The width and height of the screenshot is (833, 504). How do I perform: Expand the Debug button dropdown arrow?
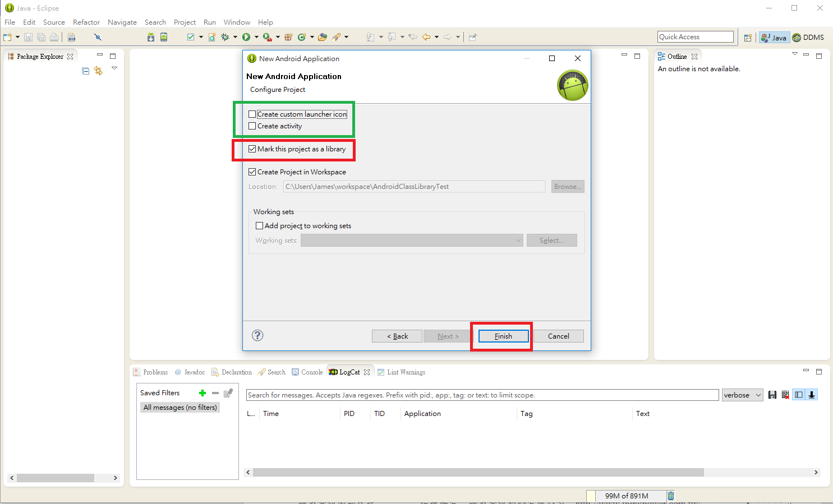(235, 38)
